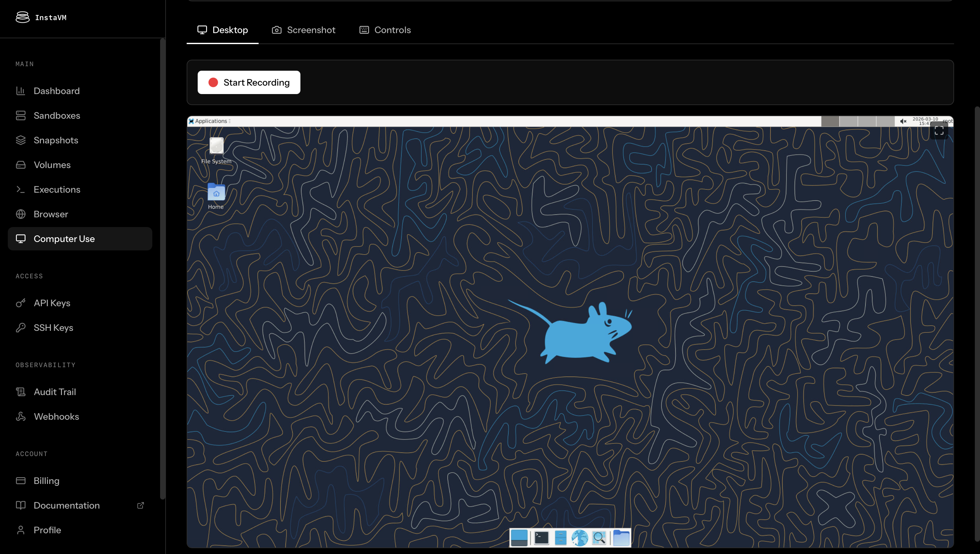Screen dimensions: 980x554
Task: Open the Applications menu in the panel
Action: tap(210, 121)
